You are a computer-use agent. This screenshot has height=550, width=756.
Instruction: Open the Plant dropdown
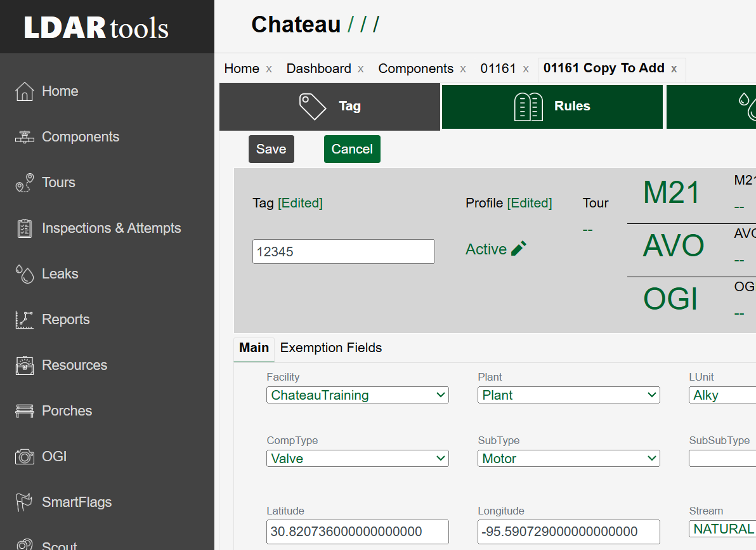point(568,395)
